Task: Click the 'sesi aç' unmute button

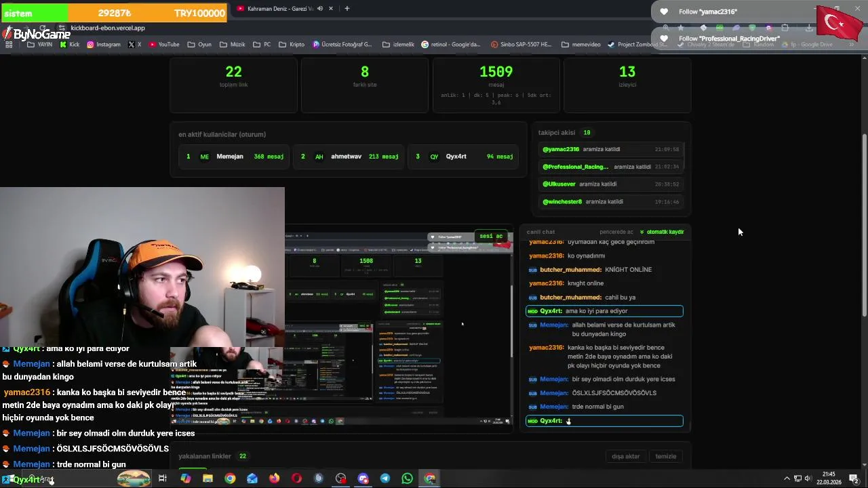Action: pos(491,237)
